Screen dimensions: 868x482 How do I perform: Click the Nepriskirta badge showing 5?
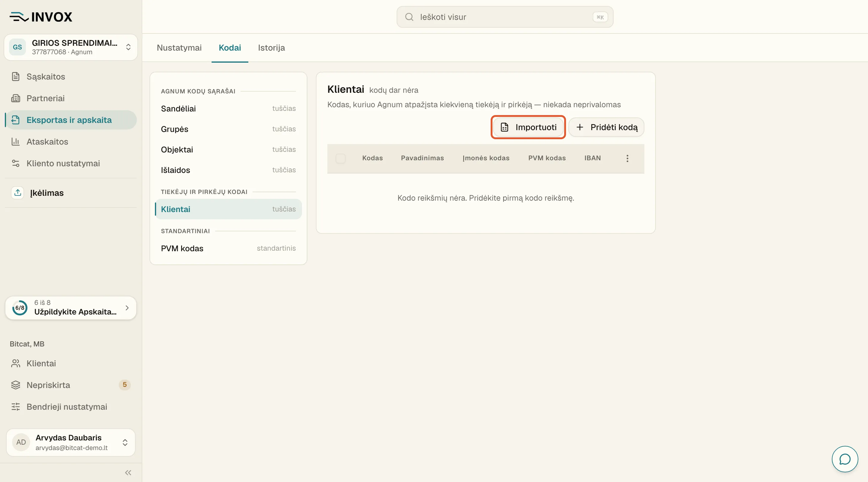tap(125, 385)
